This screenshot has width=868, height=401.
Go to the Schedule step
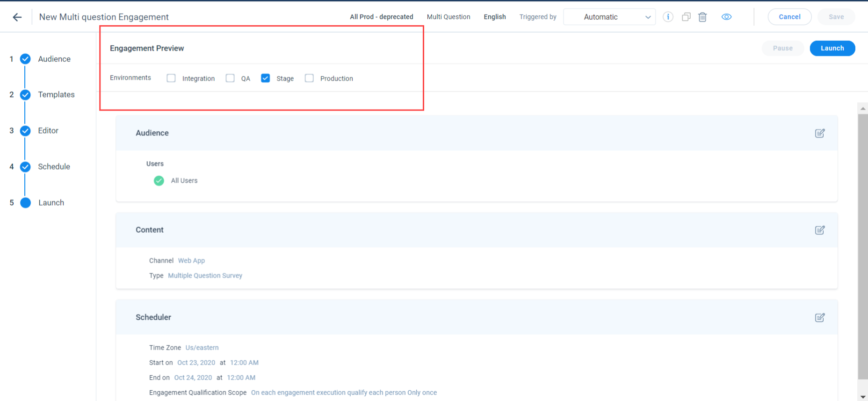click(54, 166)
